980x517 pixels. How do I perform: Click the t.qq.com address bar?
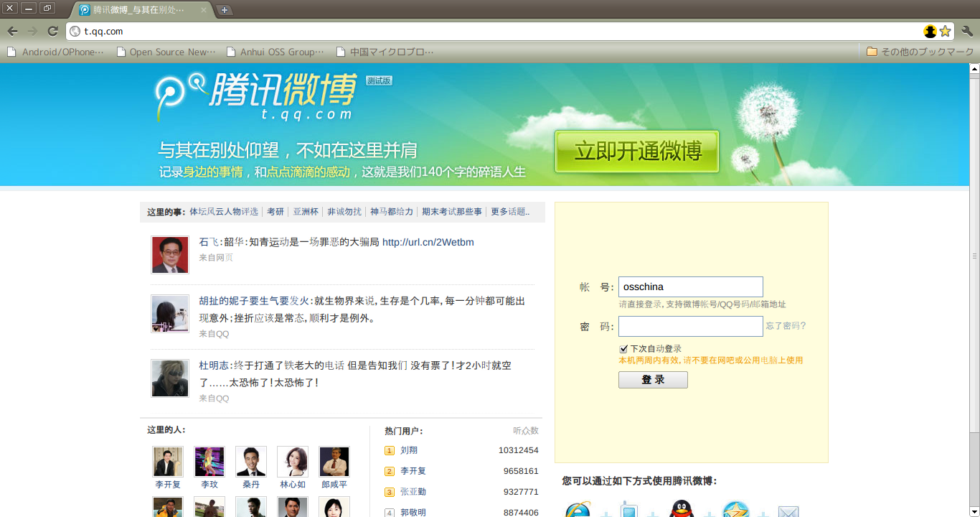[x=495, y=32]
